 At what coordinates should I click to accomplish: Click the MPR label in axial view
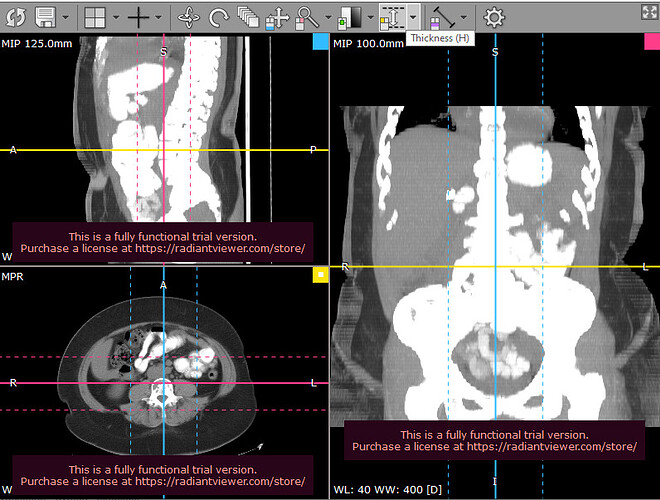pos(13,277)
